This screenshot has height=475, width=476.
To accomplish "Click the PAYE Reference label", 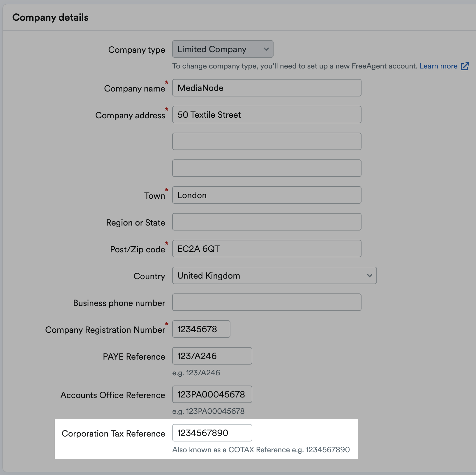I will [134, 357].
